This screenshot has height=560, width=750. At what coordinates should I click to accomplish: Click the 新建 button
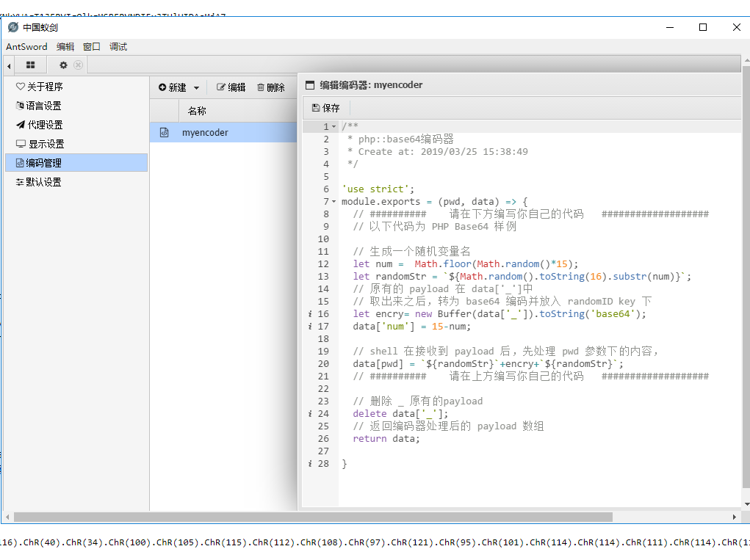[x=172, y=87]
